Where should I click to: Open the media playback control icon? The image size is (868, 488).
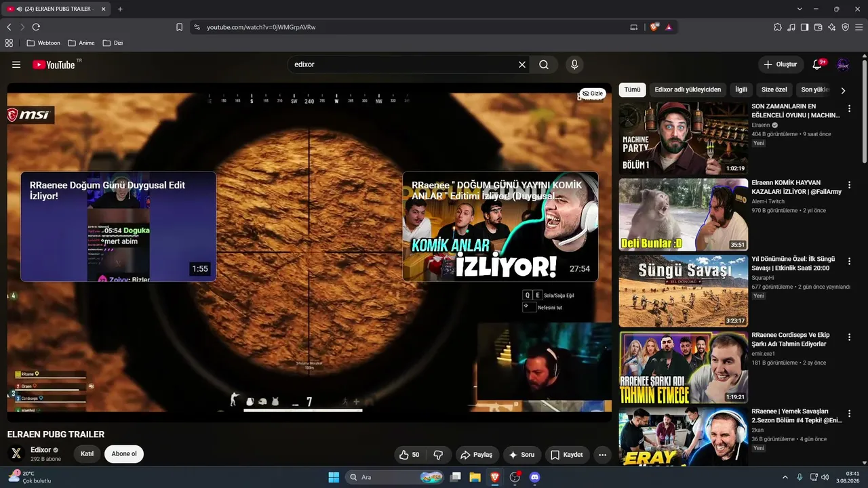click(x=791, y=27)
